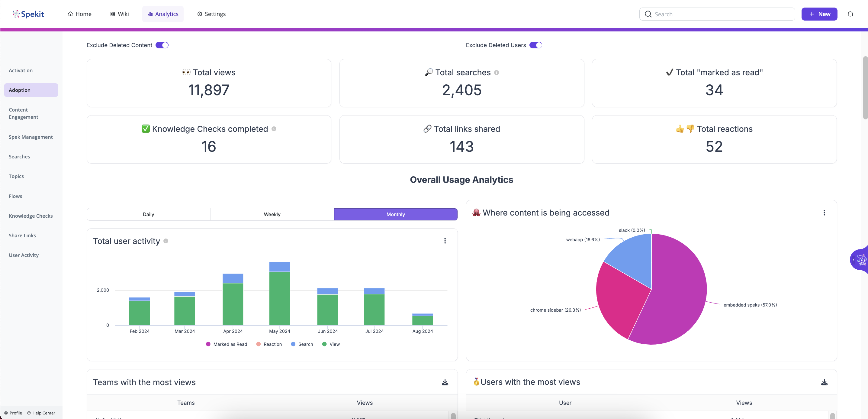Click the Profile icon at bottom left

point(6,413)
